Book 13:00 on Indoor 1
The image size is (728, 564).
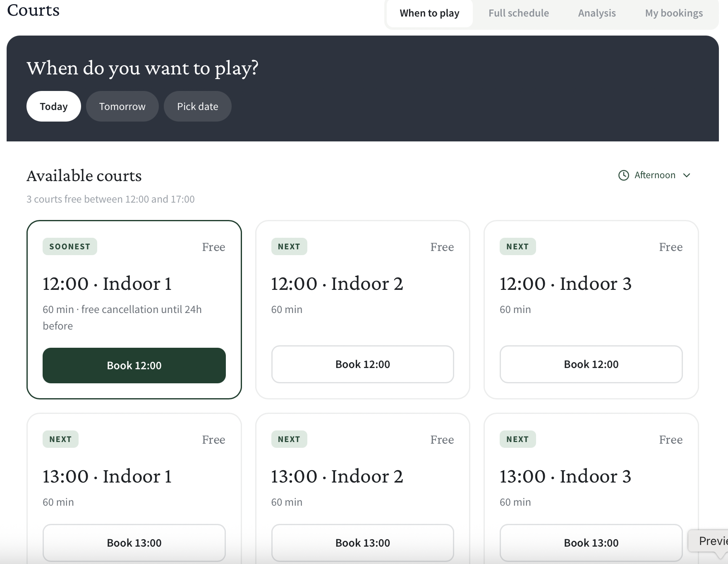coord(134,543)
